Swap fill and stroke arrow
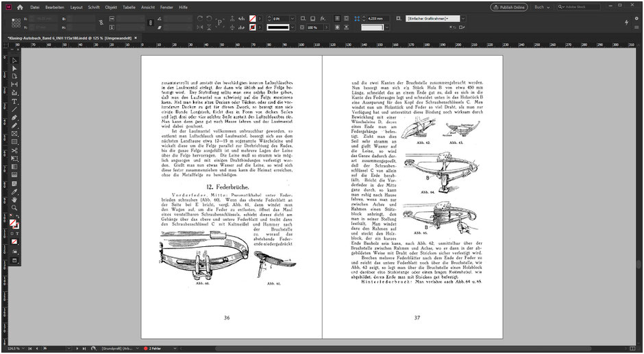 (x=17, y=216)
